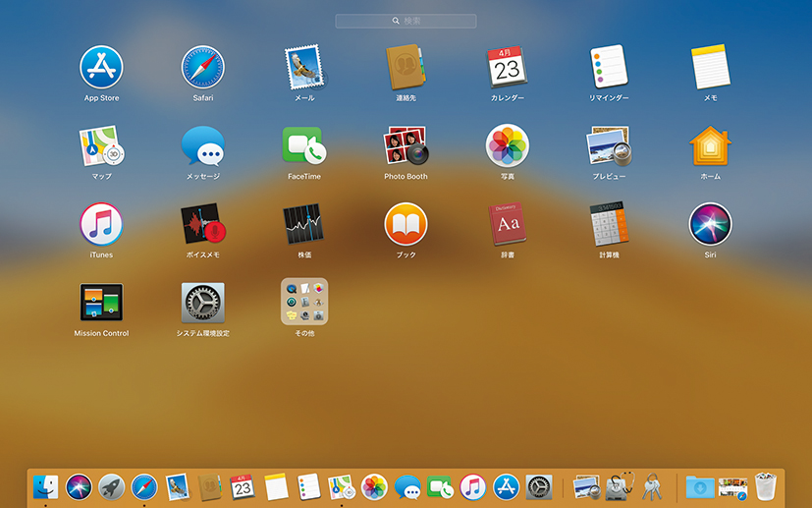Open Mission Control from Launchpad
This screenshot has height=508, width=812.
[101, 303]
